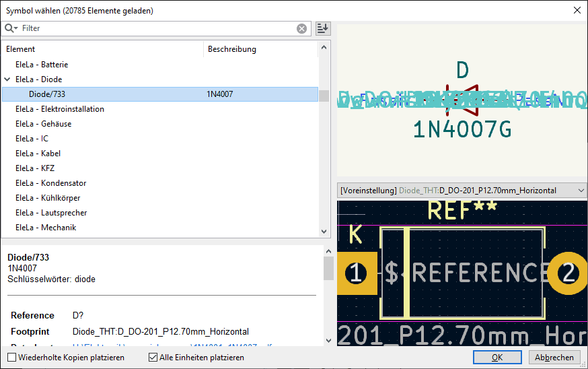Click the search magnifier icon in filter
Screen dimensions: 588x369
(x=10, y=28)
